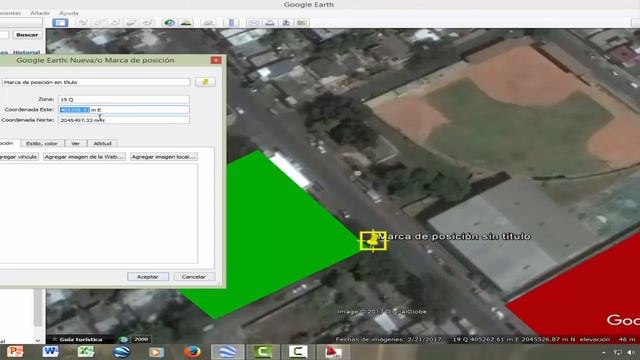Open the white Camtasia recorder taskbar icon
This screenshot has width=640, height=360.
298,352
